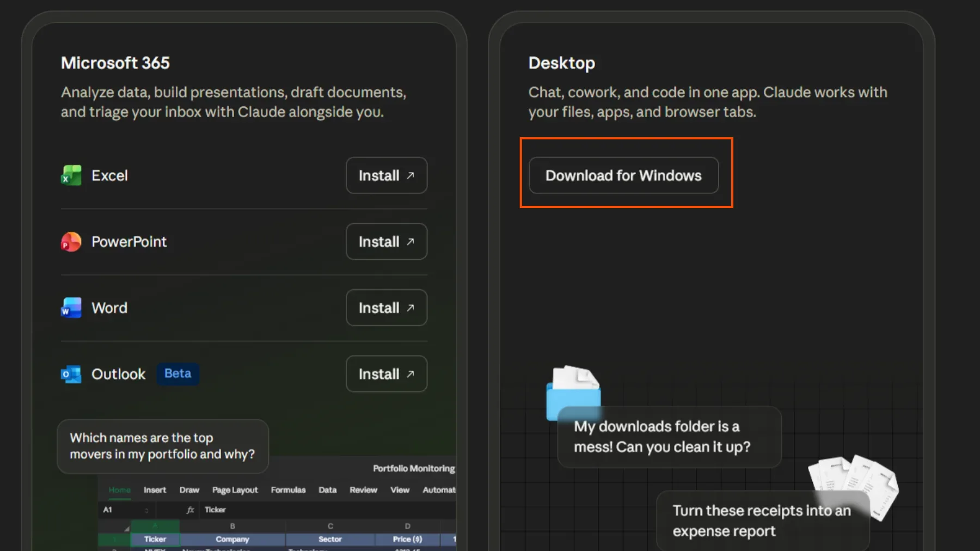Viewport: 980px width, 551px height.
Task: Switch to the Formulas tab
Action: click(x=289, y=490)
